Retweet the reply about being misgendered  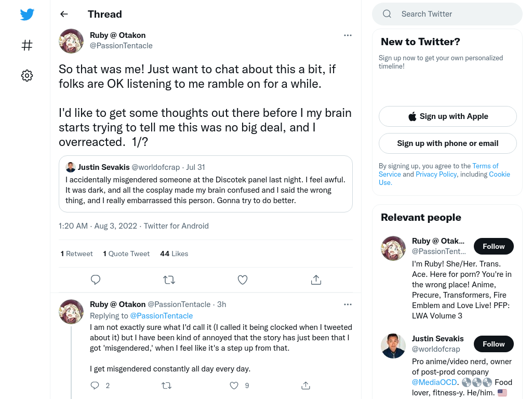[x=166, y=385]
